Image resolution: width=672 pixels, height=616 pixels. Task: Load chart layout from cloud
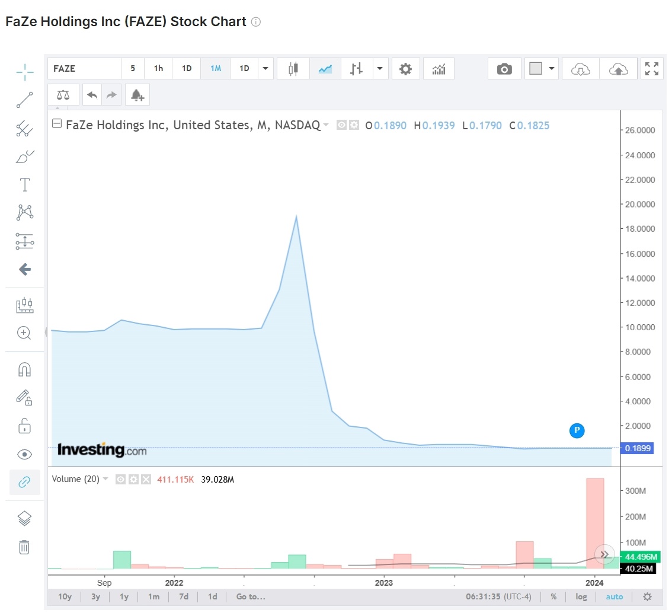[x=580, y=69]
